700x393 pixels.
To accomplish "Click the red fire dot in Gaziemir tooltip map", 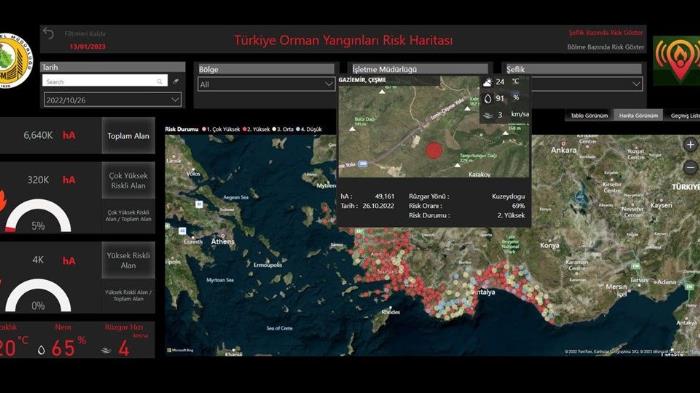I will 433,151.
